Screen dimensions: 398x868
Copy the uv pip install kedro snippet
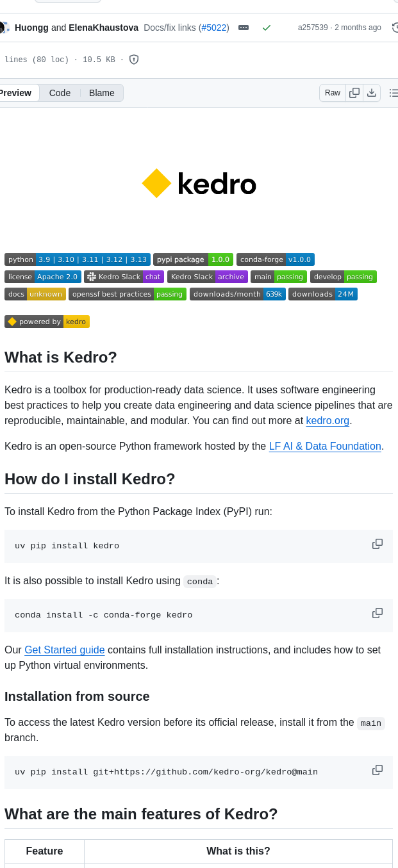(x=377, y=543)
